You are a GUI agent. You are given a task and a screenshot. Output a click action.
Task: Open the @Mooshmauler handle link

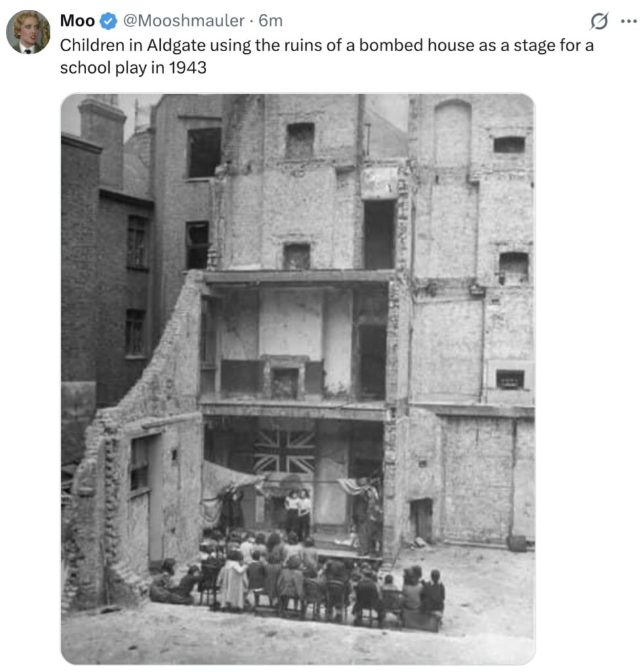click(x=184, y=20)
